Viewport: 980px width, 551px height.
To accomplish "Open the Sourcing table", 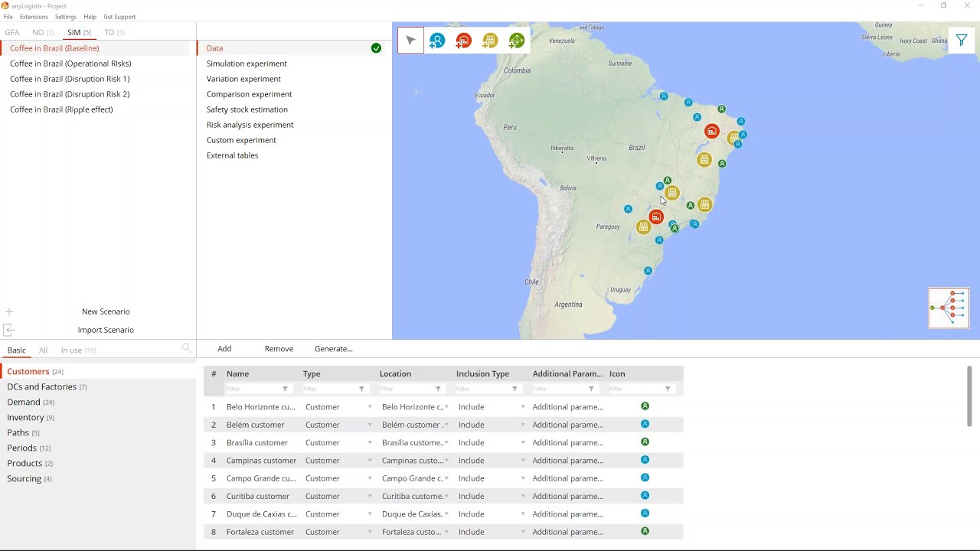I will [x=29, y=479].
